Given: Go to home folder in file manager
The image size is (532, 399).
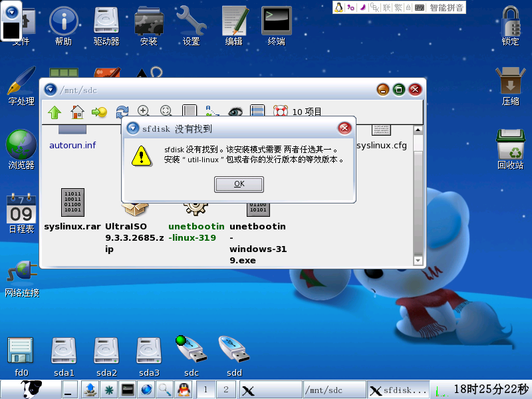Looking at the screenshot, I should tap(77, 112).
